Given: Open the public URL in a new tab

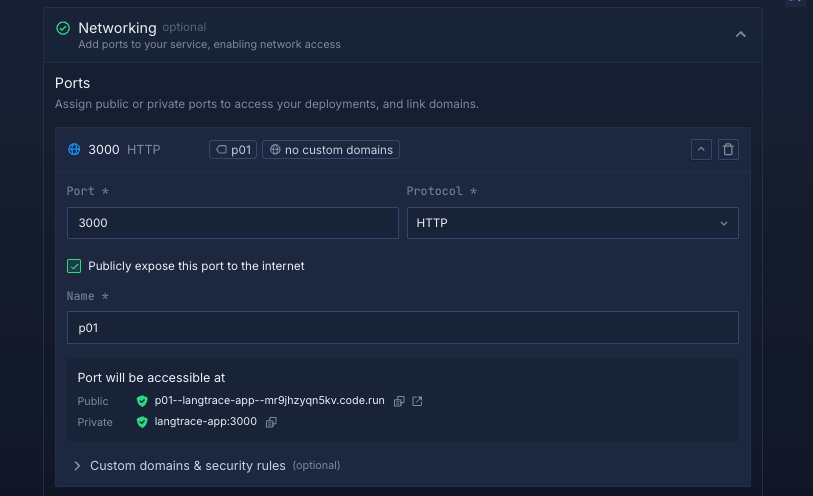Looking at the screenshot, I should coord(417,401).
